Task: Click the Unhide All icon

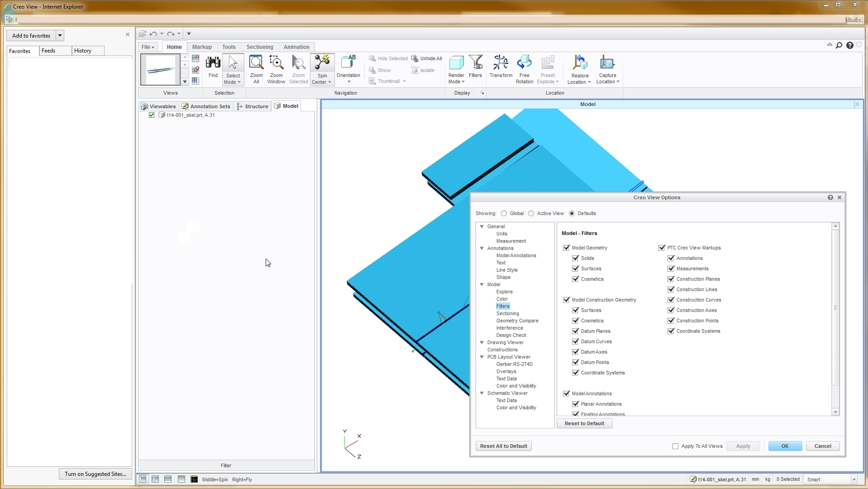Action: (427, 58)
